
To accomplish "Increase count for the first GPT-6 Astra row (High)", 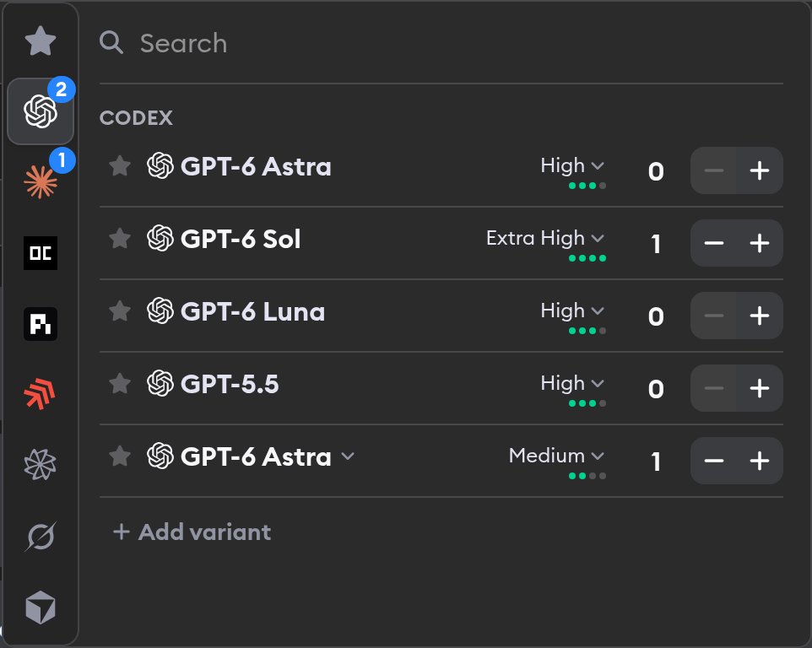I will [x=759, y=170].
